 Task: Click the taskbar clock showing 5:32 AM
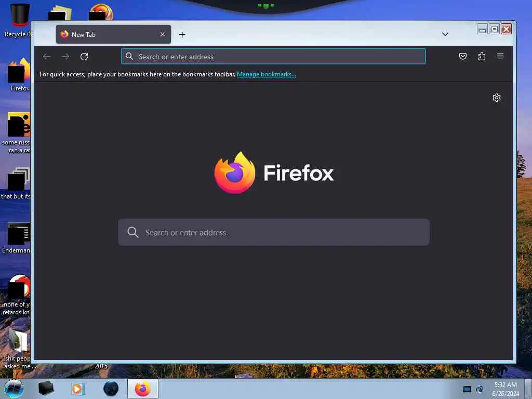point(505,389)
